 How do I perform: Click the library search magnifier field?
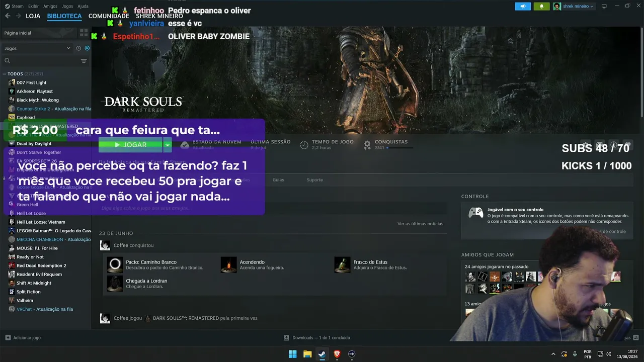pos(8,61)
